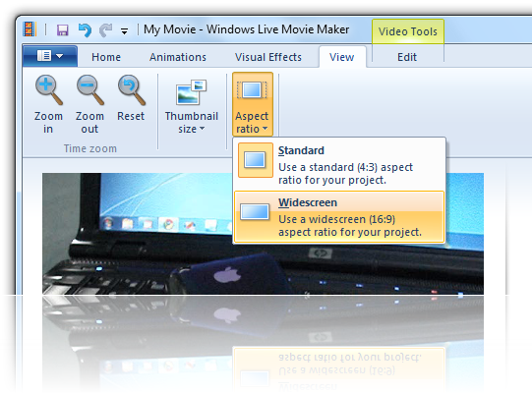Undo the last action

[x=85, y=29]
